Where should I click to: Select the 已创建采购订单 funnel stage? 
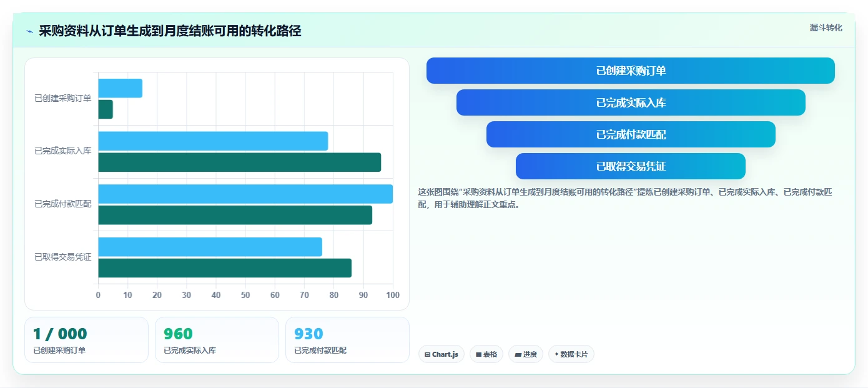coord(631,71)
